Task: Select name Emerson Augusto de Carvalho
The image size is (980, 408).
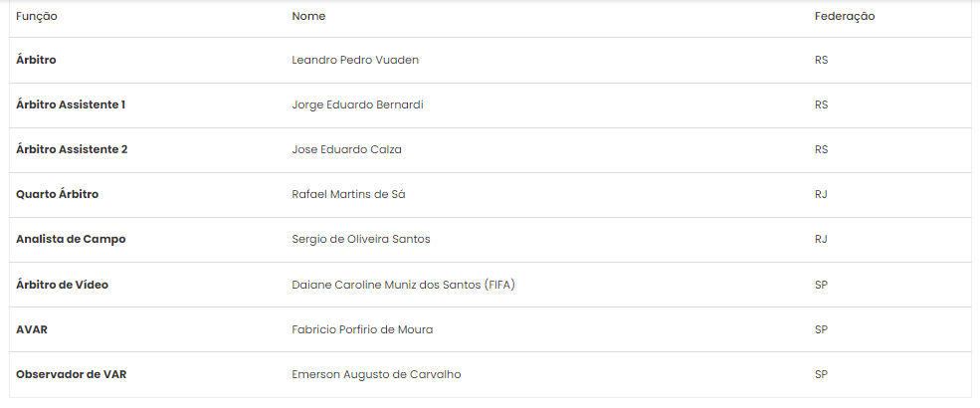Action: tap(376, 374)
